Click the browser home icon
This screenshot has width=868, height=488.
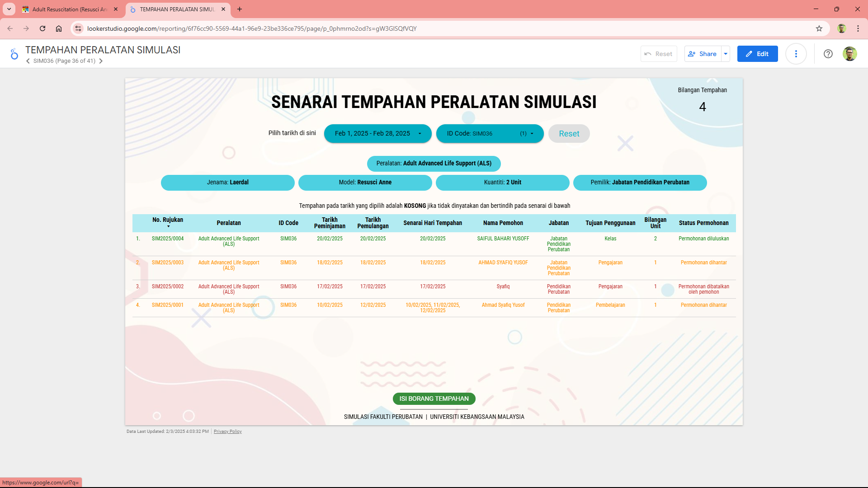[x=59, y=28]
